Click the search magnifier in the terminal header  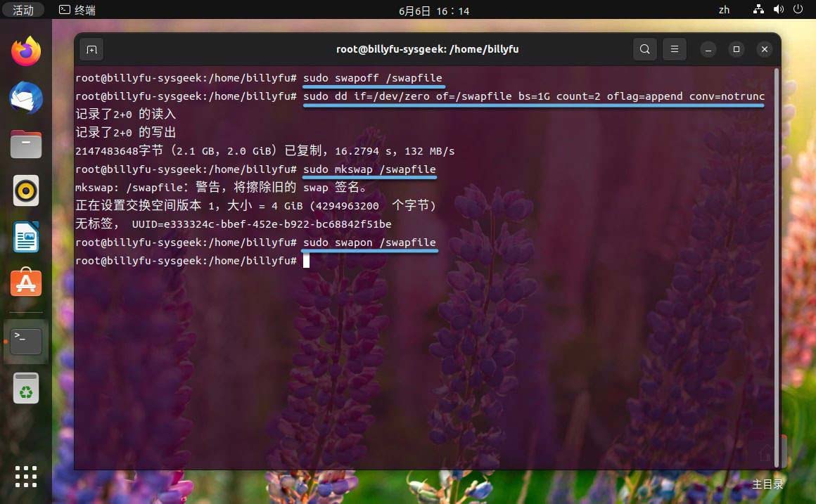click(x=644, y=49)
